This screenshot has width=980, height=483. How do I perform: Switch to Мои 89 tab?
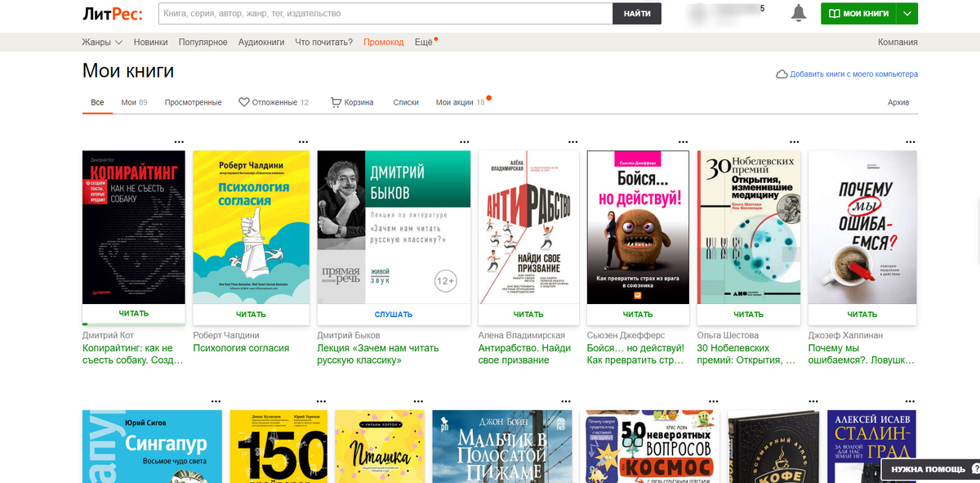[134, 102]
